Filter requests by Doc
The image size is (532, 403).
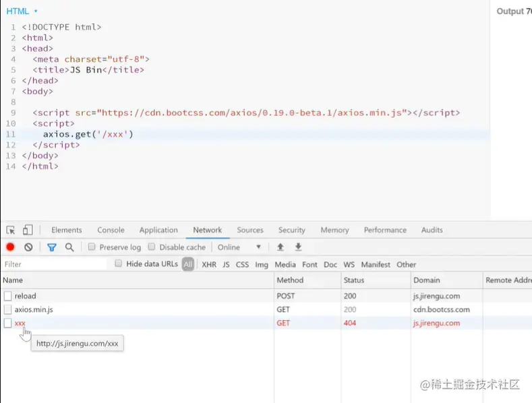tap(330, 265)
